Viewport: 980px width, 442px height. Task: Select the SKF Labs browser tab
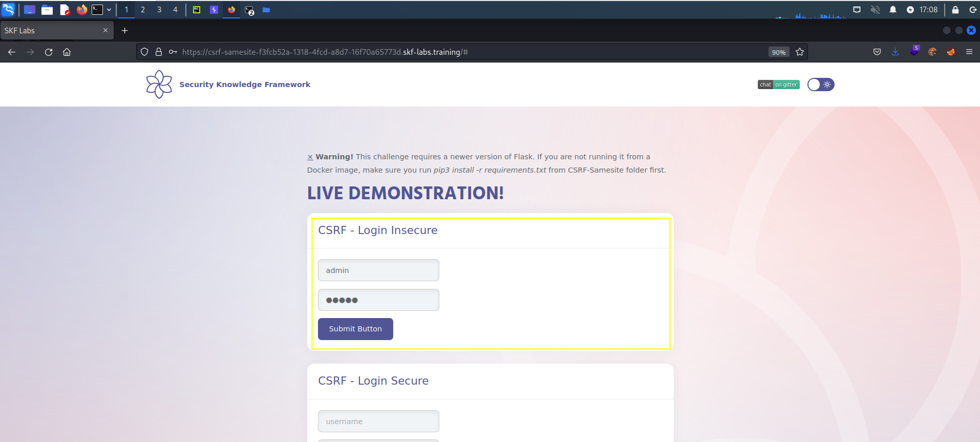coord(56,31)
